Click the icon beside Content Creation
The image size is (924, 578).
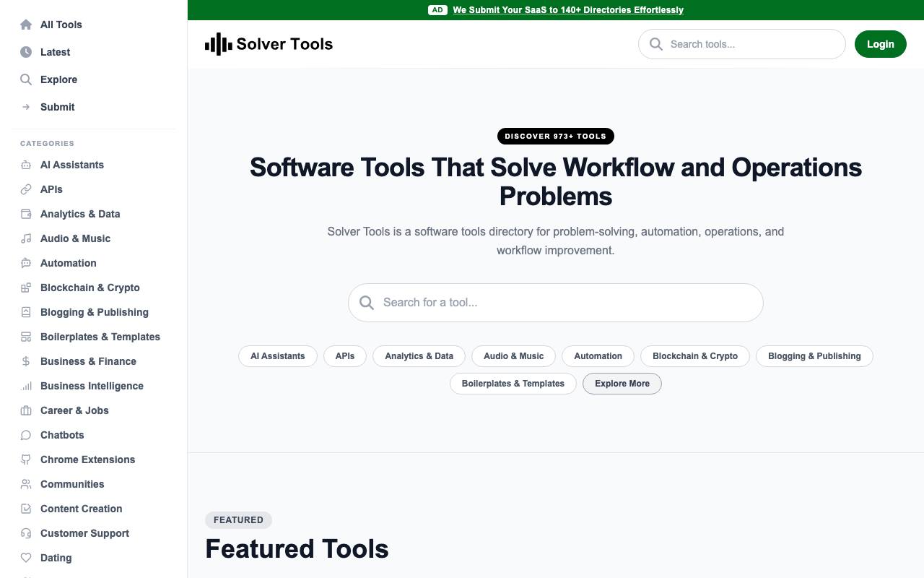tap(26, 509)
